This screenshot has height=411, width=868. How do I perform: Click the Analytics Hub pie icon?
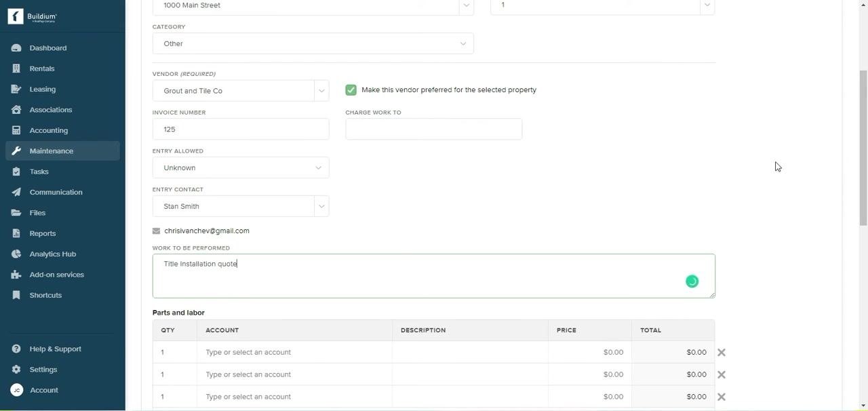pyautogui.click(x=16, y=254)
